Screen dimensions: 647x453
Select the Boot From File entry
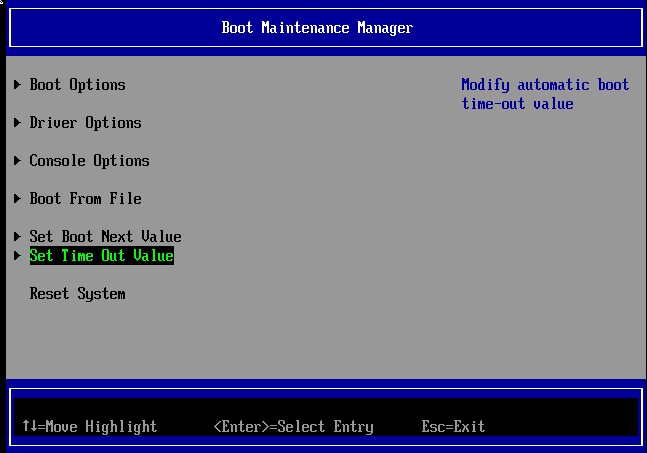85,199
